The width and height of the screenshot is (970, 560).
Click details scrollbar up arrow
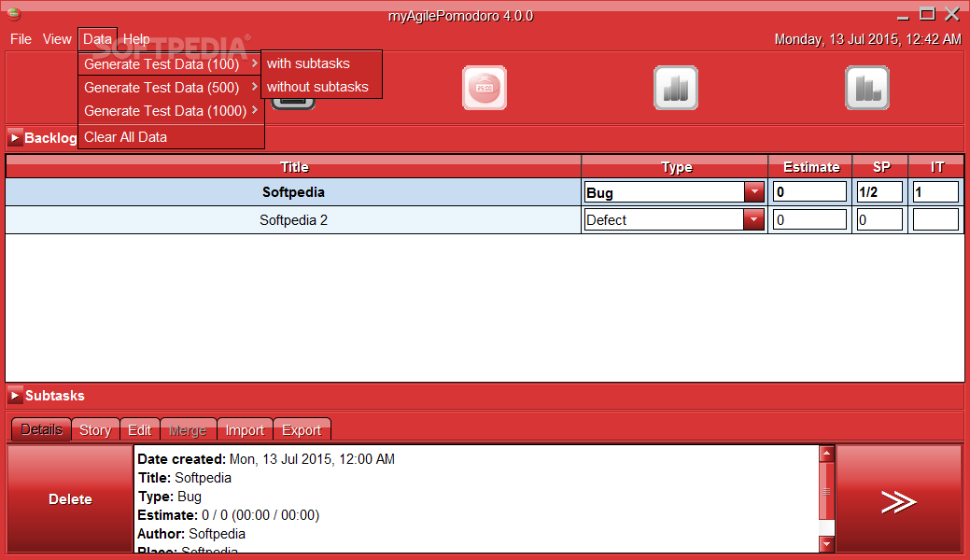coord(826,454)
